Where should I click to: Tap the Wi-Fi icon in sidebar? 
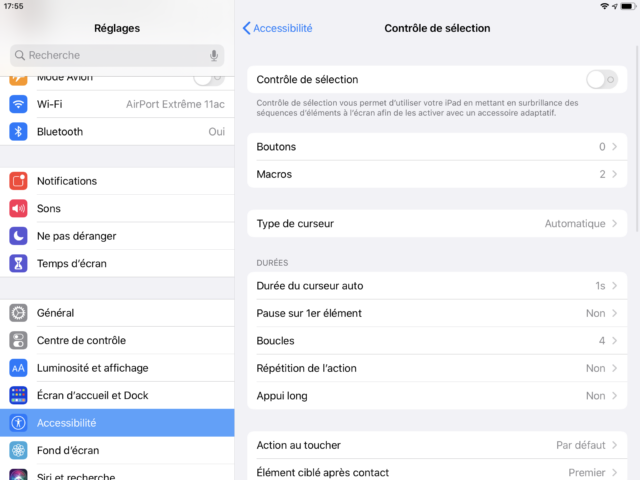click(18, 104)
